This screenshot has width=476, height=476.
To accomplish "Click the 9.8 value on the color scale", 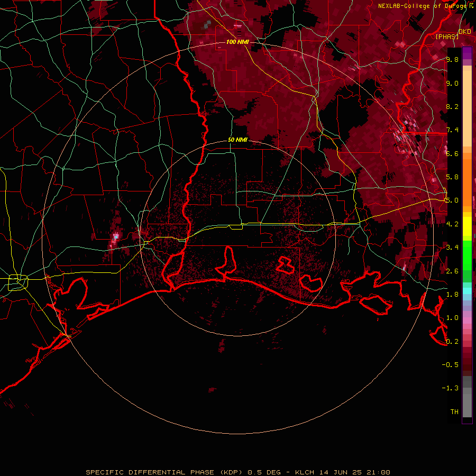I will coord(452,59).
